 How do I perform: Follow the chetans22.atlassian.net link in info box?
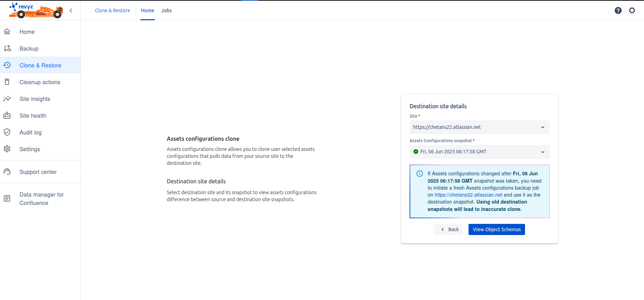468,195
